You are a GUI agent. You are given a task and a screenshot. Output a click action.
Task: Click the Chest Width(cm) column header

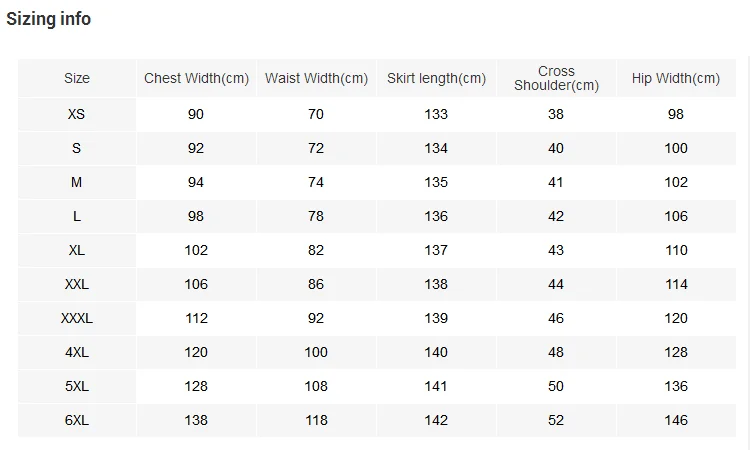coord(196,78)
